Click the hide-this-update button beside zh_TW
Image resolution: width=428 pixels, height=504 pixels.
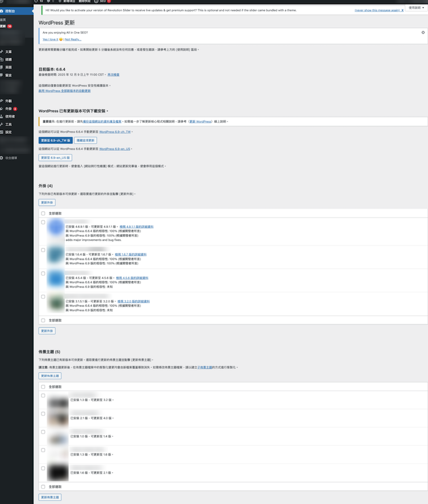coord(85,140)
